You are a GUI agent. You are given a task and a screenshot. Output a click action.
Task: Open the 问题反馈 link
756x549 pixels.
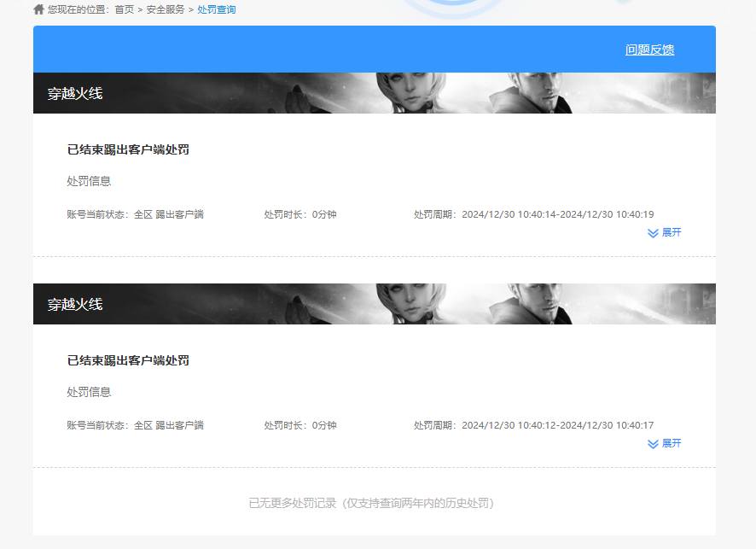coord(649,50)
